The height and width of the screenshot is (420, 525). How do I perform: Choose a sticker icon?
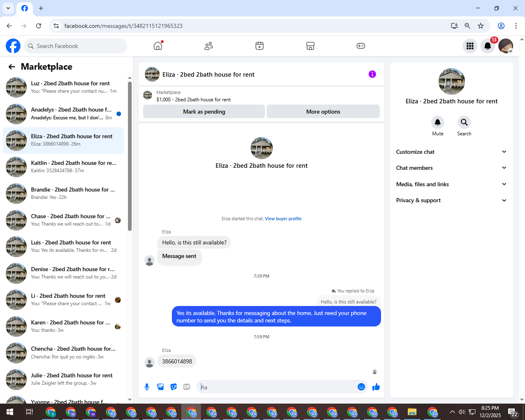click(174, 387)
